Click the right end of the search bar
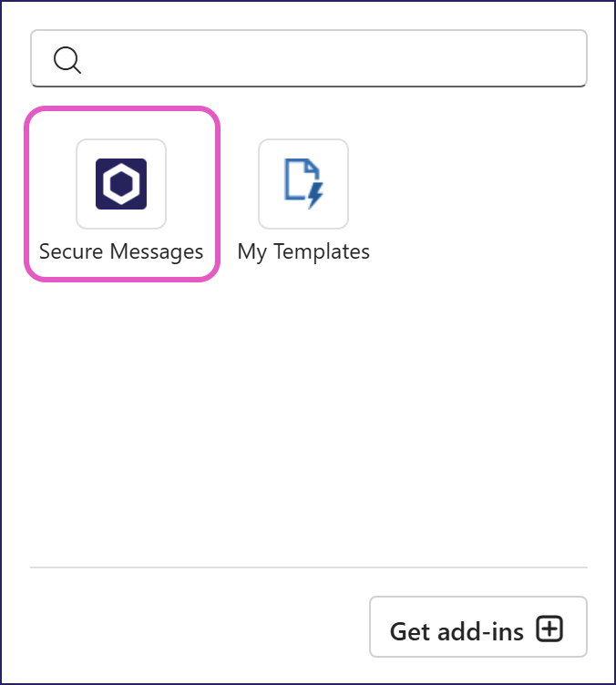Image resolution: width=616 pixels, height=685 pixels. click(565, 59)
